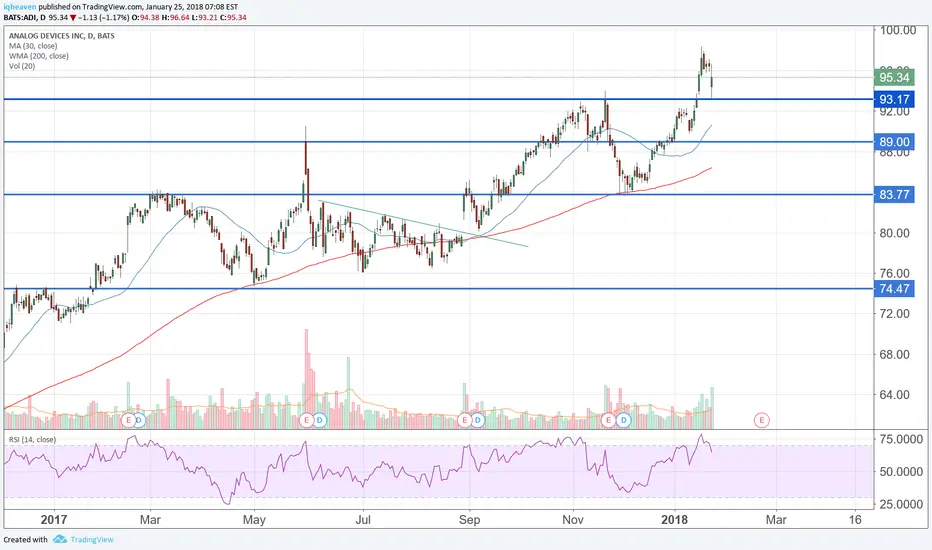932x550 pixels.
Task: Click the earnings E marker after Nov
Action: [608, 420]
